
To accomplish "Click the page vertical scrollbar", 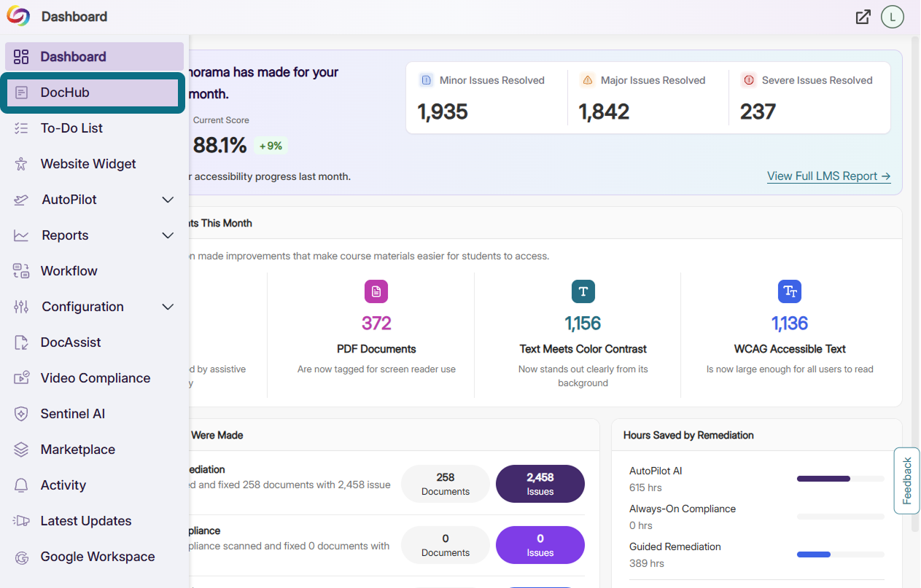I will [x=915, y=284].
